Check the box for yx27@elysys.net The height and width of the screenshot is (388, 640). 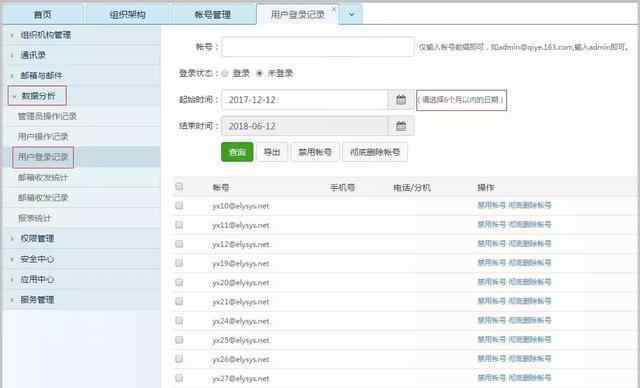[179, 378]
